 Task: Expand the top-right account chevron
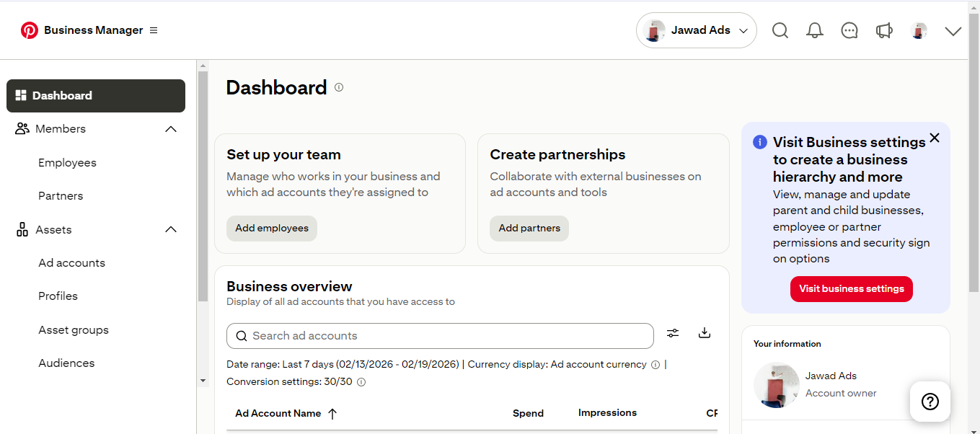[953, 31]
